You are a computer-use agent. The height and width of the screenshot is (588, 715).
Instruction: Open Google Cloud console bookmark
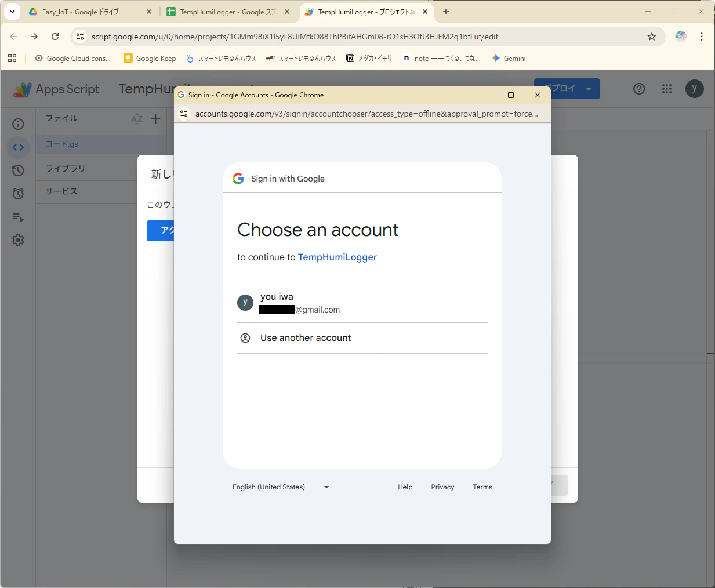click(73, 58)
